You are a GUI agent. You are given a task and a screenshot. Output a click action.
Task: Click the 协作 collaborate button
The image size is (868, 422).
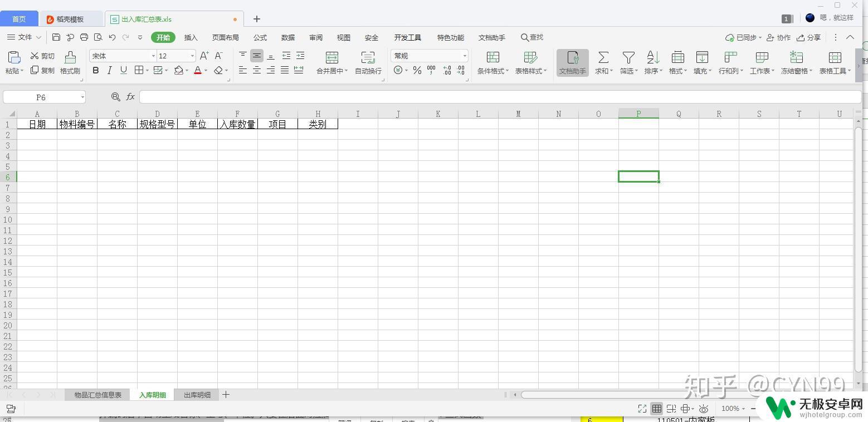[x=779, y=37]
